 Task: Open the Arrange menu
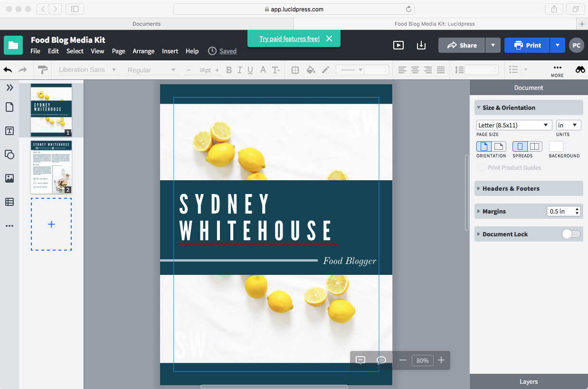(x=143, y=51)
